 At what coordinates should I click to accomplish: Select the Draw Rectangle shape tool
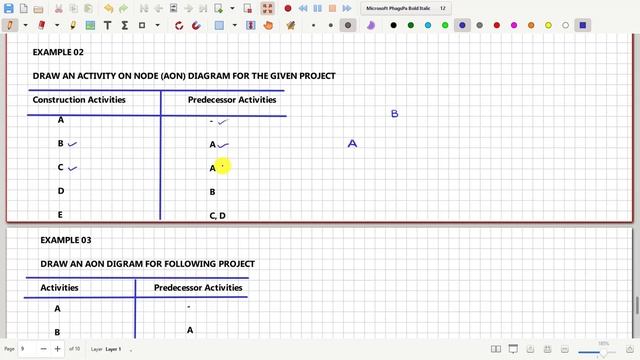[142, 25]
